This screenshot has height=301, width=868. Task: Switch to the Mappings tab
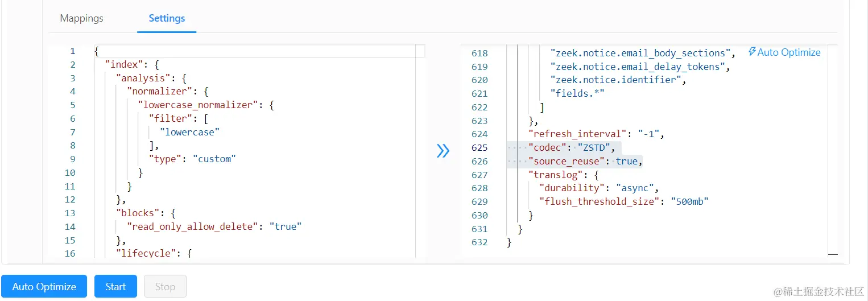point(81,18)
